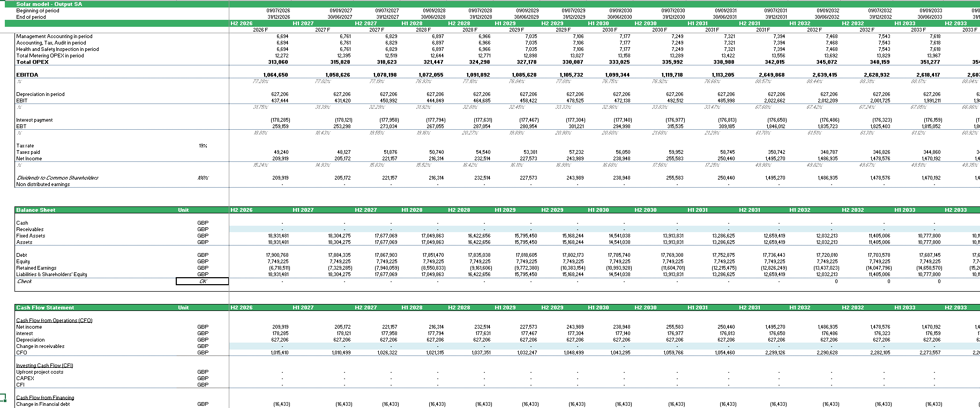The height and width of the screenshot is (408, 980).
Task: Select the "Taxes paid" row label
Action: [x=28, y=152]
